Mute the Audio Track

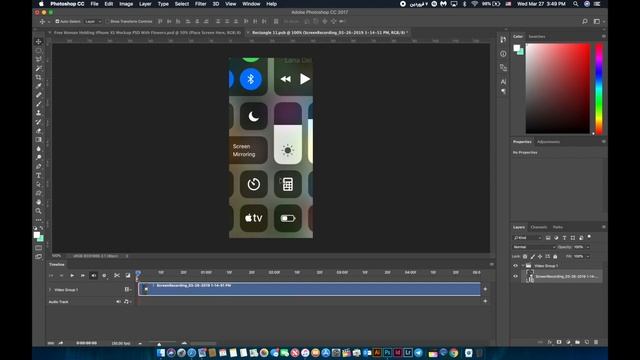click(x=118, y=302)
